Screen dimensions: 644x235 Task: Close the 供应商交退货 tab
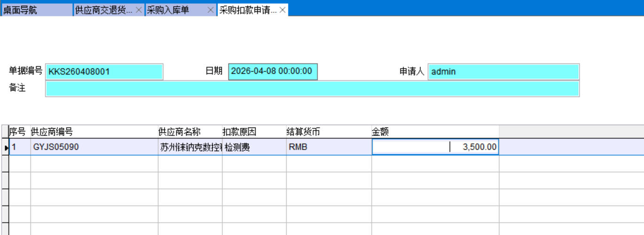[139, 10]
